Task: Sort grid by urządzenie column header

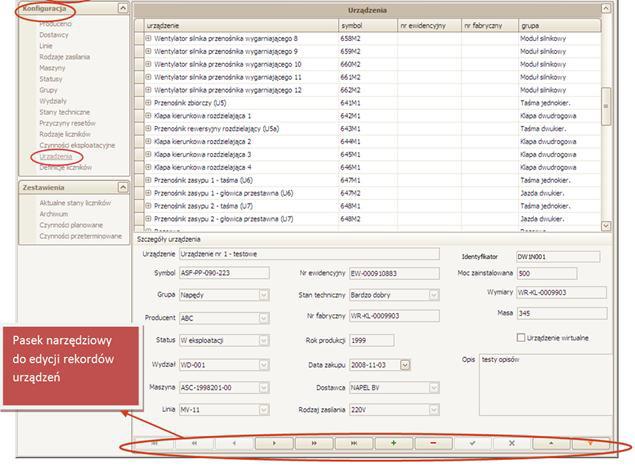Action: pyautogui.click(x=241, y=26)
